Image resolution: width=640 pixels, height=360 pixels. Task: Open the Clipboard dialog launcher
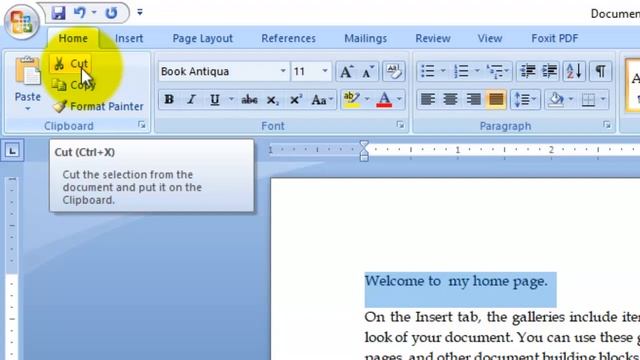pos(142,125)
